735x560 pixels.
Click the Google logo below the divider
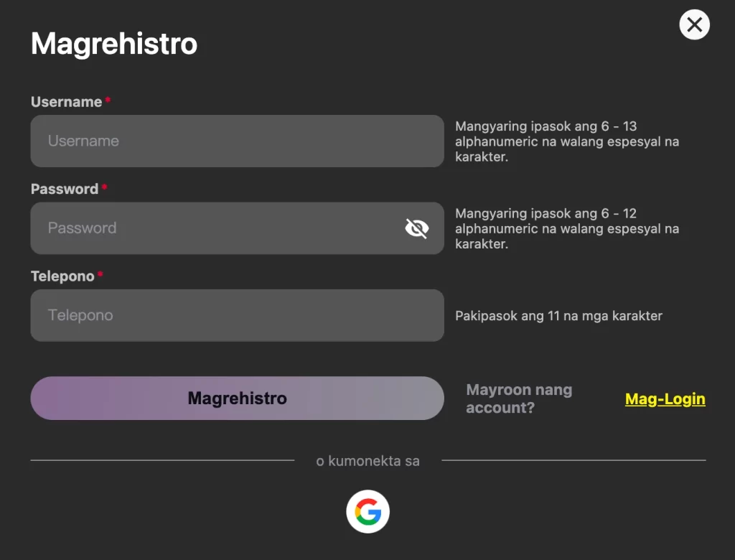pyautogui.click(x=367, y=511)
